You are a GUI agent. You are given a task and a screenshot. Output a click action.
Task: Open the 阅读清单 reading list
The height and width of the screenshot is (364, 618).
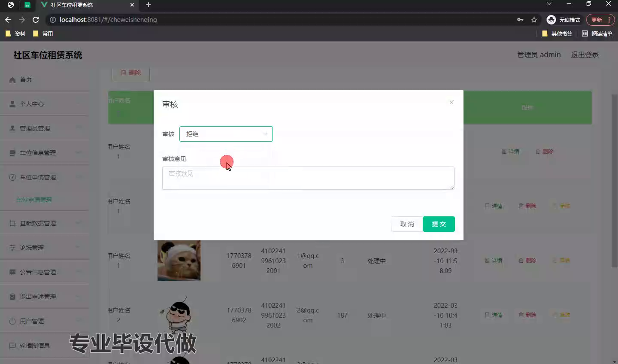(x=597, y=33)
